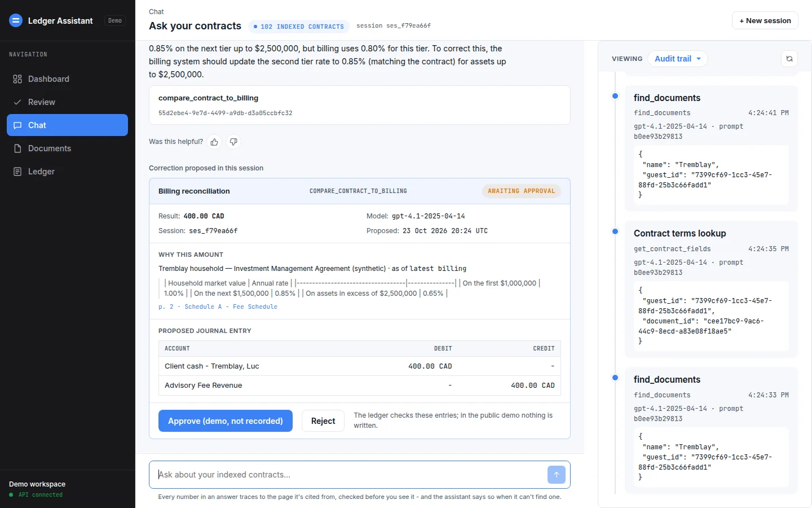Open the Ledger section
812x508 pixels.
click(67, 172)
